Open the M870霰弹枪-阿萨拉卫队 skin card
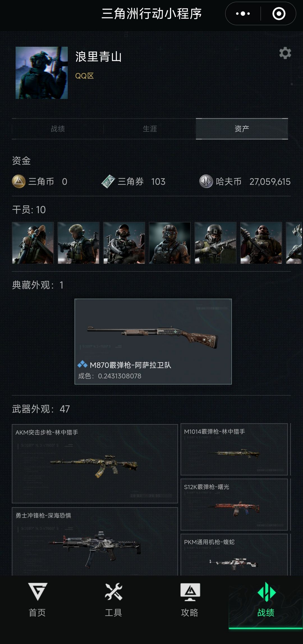 tap(153, 342)
